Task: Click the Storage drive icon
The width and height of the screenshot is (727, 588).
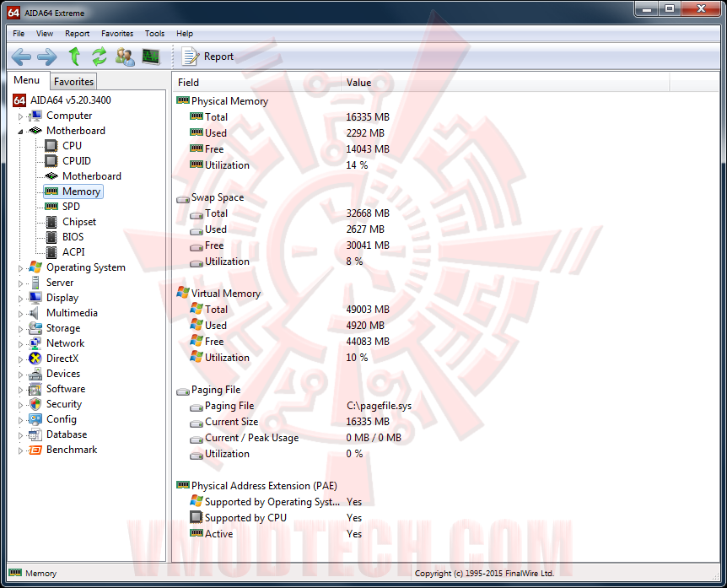Action: [35, 328]
